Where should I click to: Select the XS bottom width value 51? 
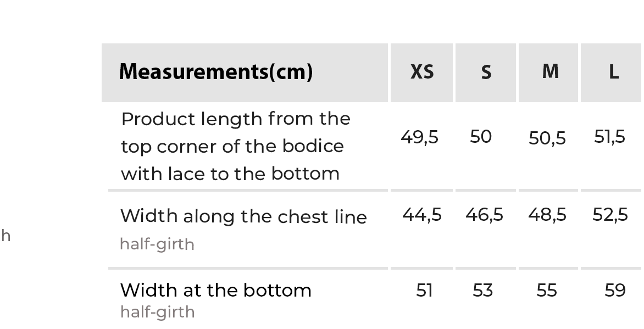(424, 290)
